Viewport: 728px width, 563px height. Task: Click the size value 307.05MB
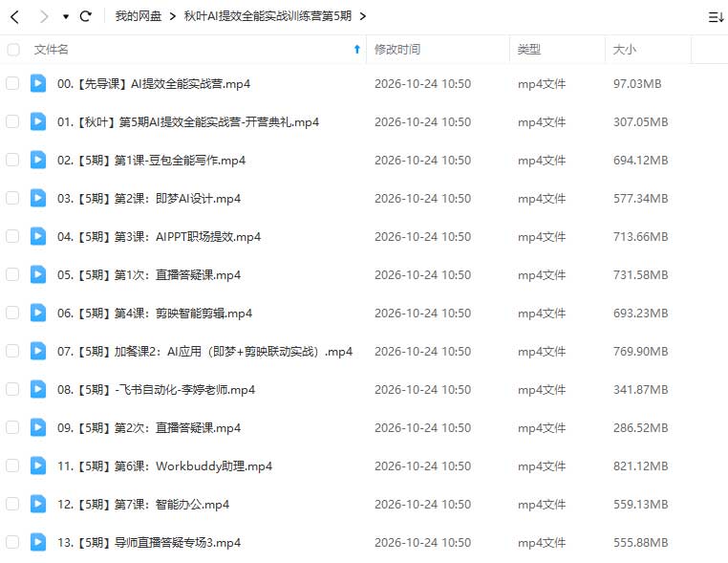tap(640, 122)
